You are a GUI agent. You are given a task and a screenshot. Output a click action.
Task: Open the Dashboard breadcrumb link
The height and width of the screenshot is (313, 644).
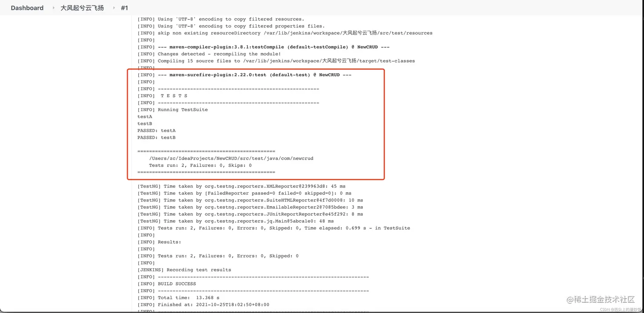[27, 8]
